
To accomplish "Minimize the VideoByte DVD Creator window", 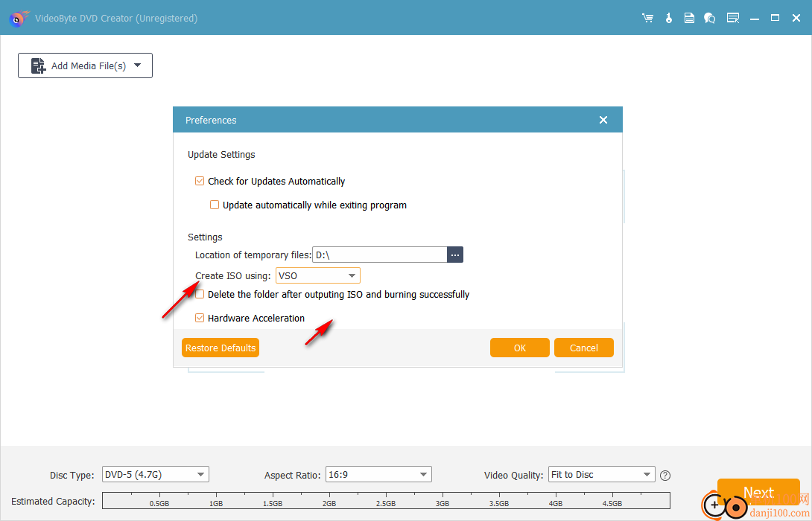I will point(755,18).
